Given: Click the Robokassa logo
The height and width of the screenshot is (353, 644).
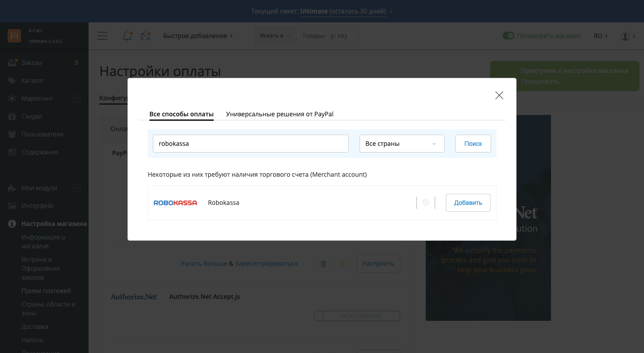Looking at the screenshot, I should pos(175,203).
